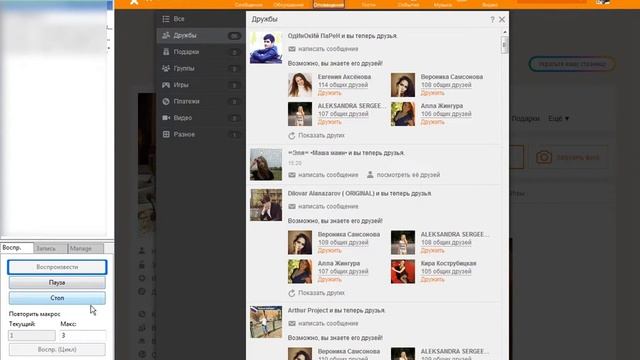
Task: Click the camera icon beside Видео
Action: (x=166, y=118)
